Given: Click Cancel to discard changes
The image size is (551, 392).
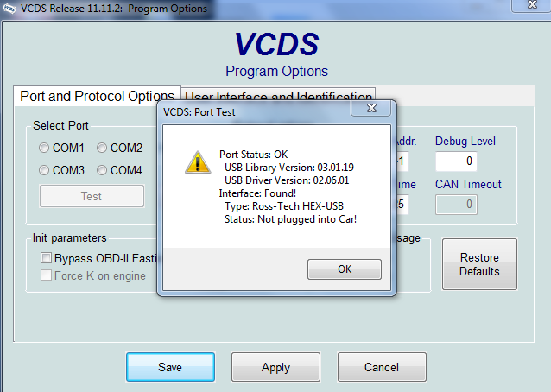Looking at the screenshot, I should click(x=381, y=367).
